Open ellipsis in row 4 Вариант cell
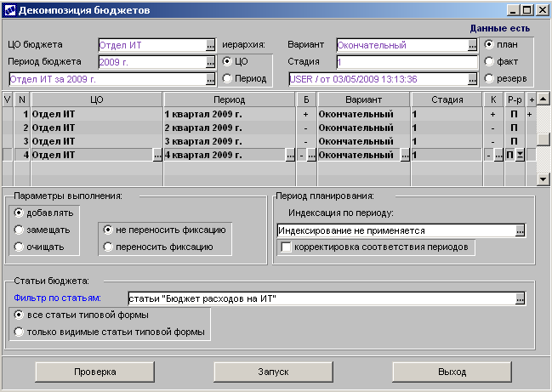Viewport: 552px width, 392px height. coord(405,155)
